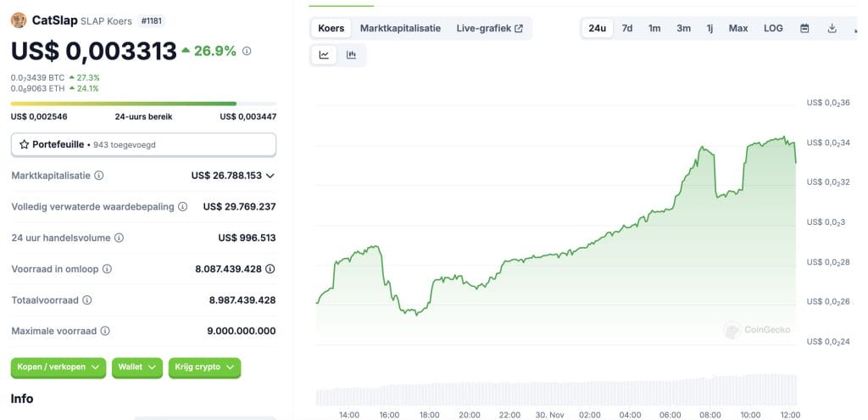Add CatSlap to Portefeuille
This screenshot has height=420, width=868.
click(143, 144)
